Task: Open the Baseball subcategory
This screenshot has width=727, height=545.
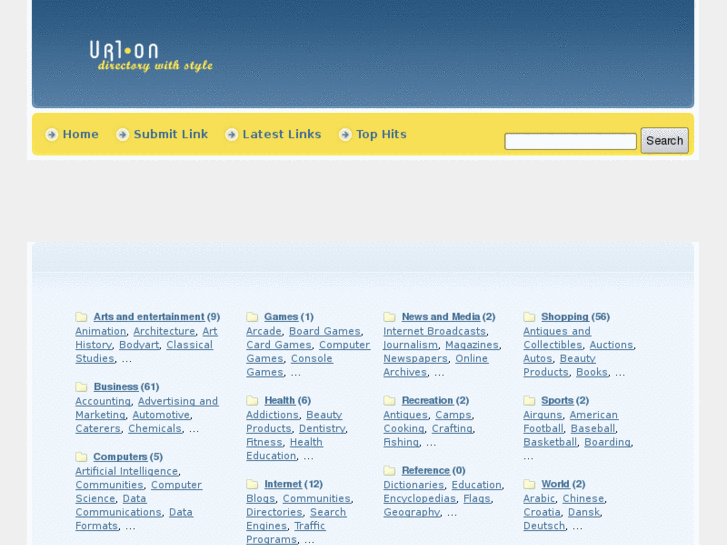Action: click(x=593, y=429)
